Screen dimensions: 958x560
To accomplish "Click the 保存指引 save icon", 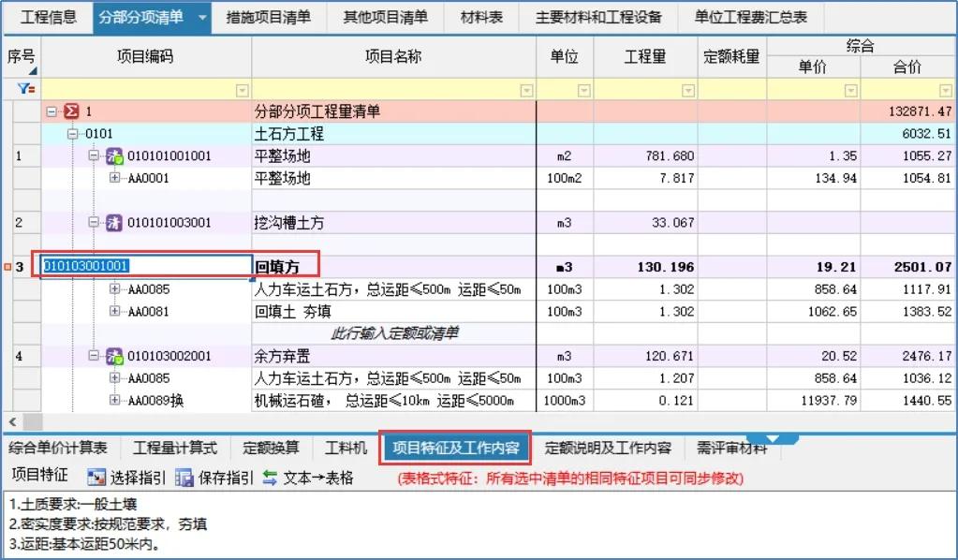I will (x=184, y=478).
